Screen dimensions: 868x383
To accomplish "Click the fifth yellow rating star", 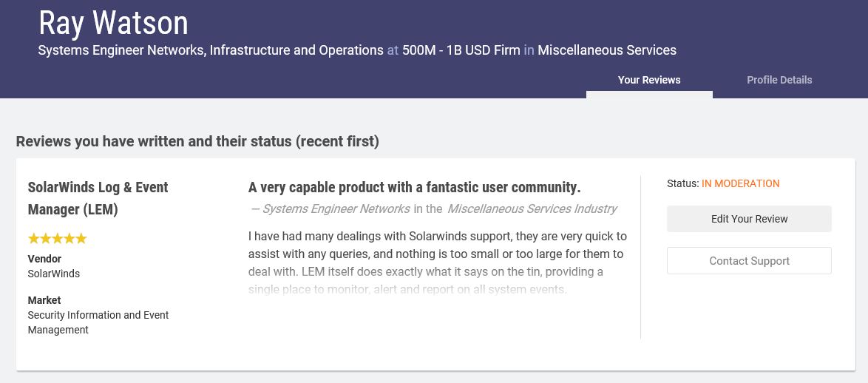I will 81,238.
